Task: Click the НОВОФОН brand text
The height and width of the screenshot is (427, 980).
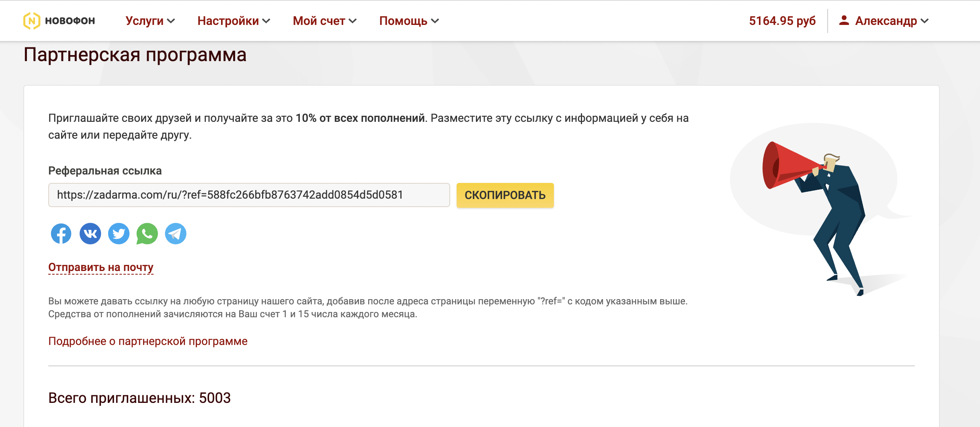Action: (70, 21)
